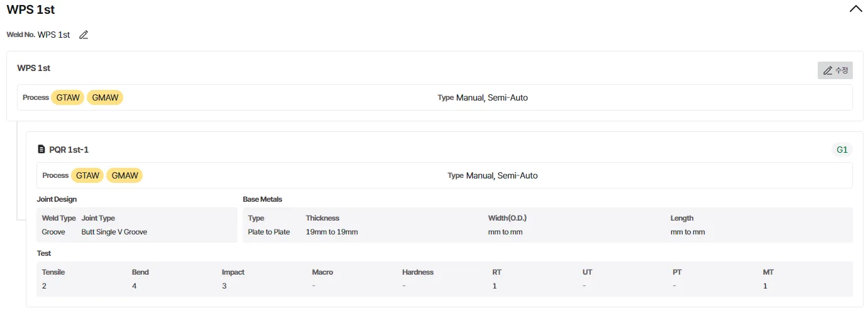Click the Impact test count value
868x313 pixels.
(x=224, y=286)
